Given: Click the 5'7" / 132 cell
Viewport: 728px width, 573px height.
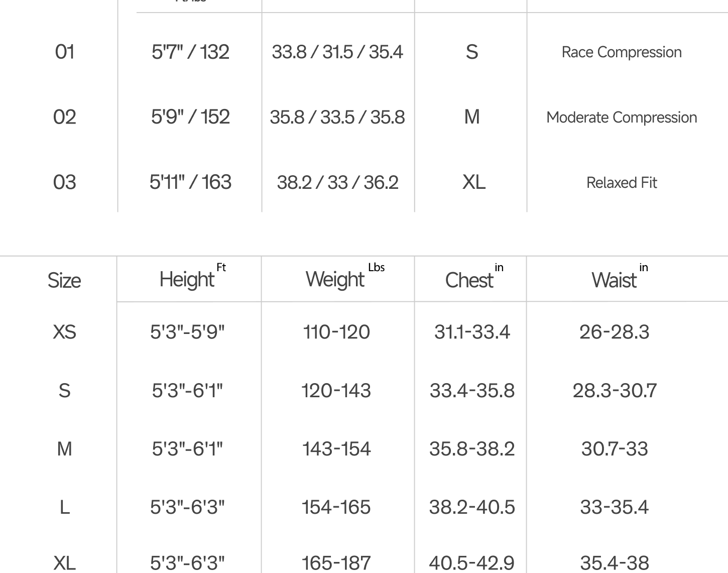Looking at the screenshot, I should 190,52.
